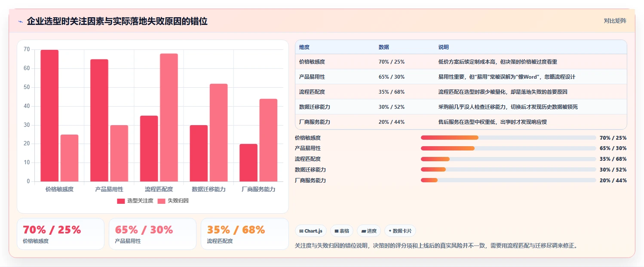
Task: Click the description starting 采购前几乎没人检查
Action: (508, 107)
